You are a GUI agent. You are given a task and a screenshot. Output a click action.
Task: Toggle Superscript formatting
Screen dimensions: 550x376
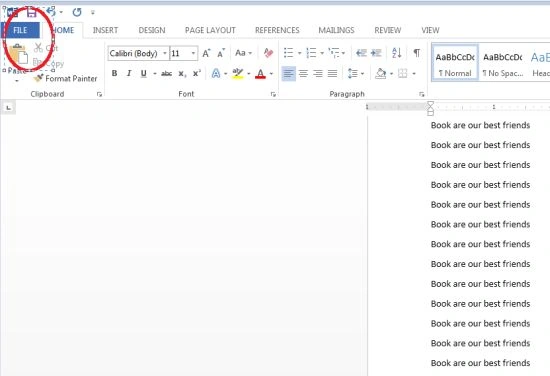[196, 73]
